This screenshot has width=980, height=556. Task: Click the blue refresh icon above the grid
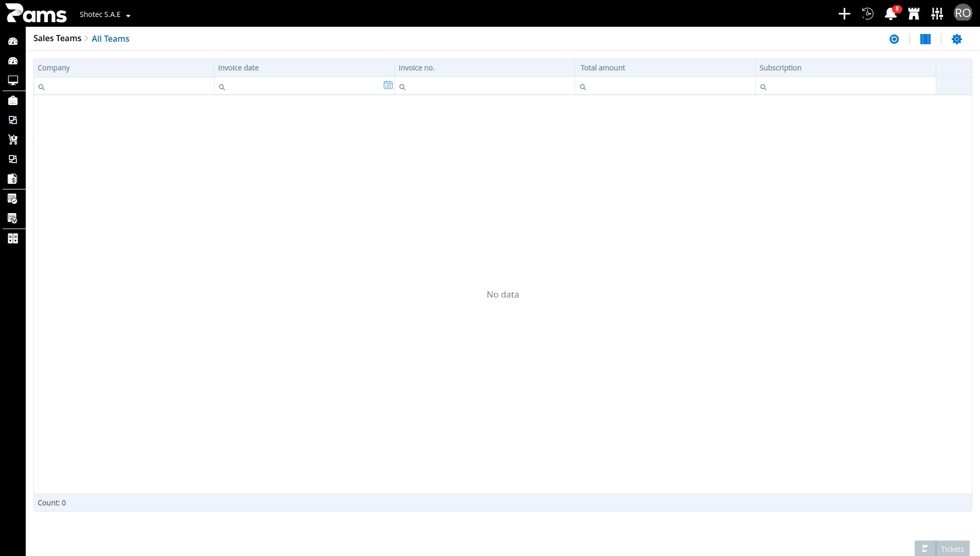(894, 39)
